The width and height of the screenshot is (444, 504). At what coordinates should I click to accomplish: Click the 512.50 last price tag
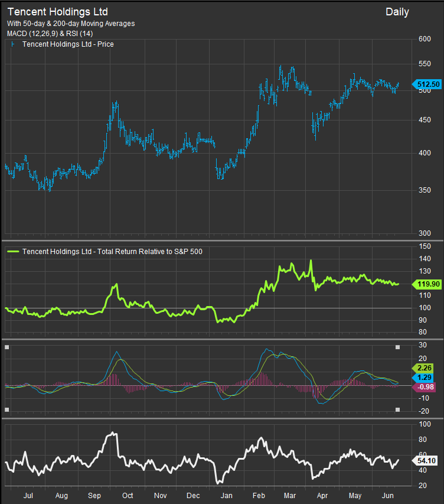[426, 84]
